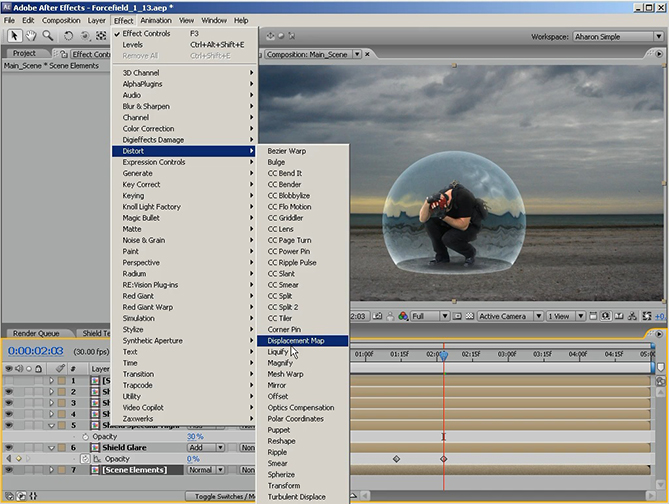Viewport: 669px width, 504px height.
Task: Open Scene Elements blend mode Normal dropdown
Action: (207, 470)
